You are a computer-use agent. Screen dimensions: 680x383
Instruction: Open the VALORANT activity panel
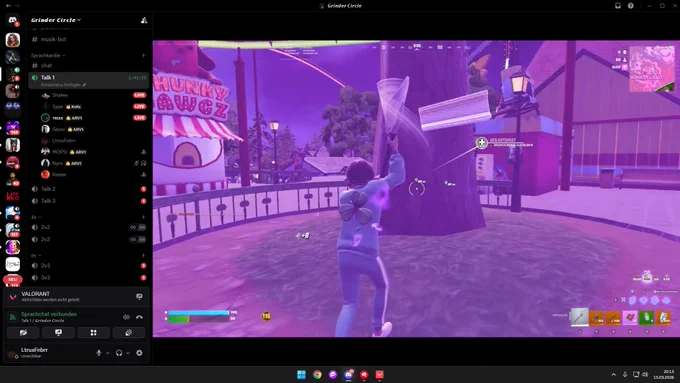click(76, 297)
